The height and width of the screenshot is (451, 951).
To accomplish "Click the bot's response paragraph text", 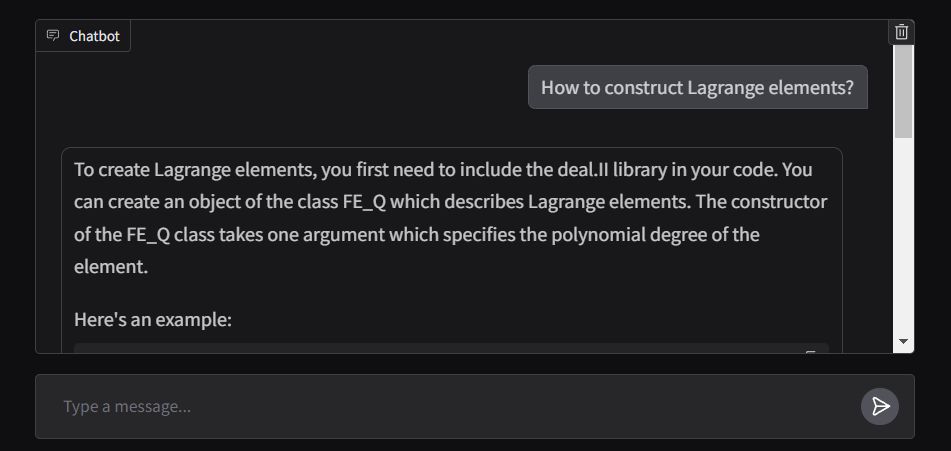I will point(450,218).
